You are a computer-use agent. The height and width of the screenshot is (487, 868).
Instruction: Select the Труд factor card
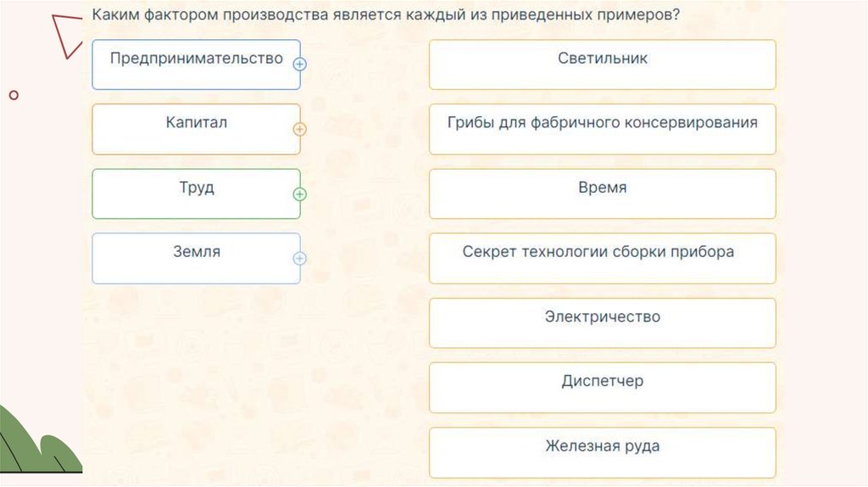click(196, 193)
